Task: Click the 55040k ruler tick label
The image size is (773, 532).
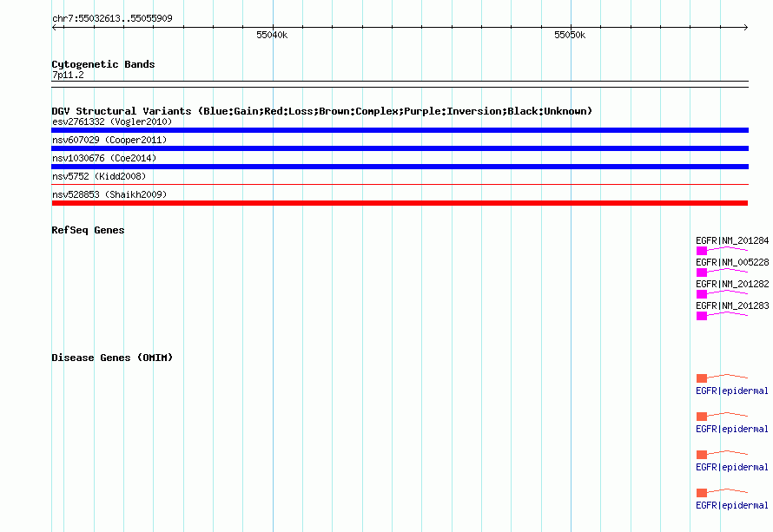Action: pyautogui.click(x=272, y=35)
